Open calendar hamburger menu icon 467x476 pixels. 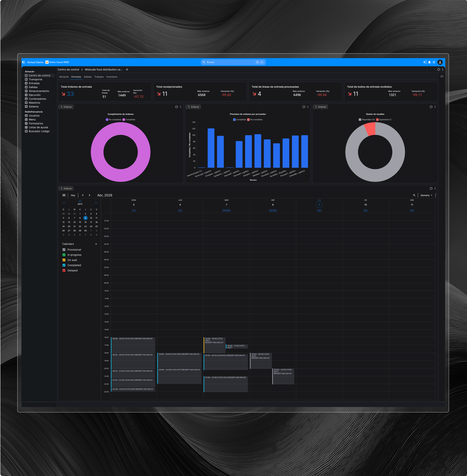[64, 195]
